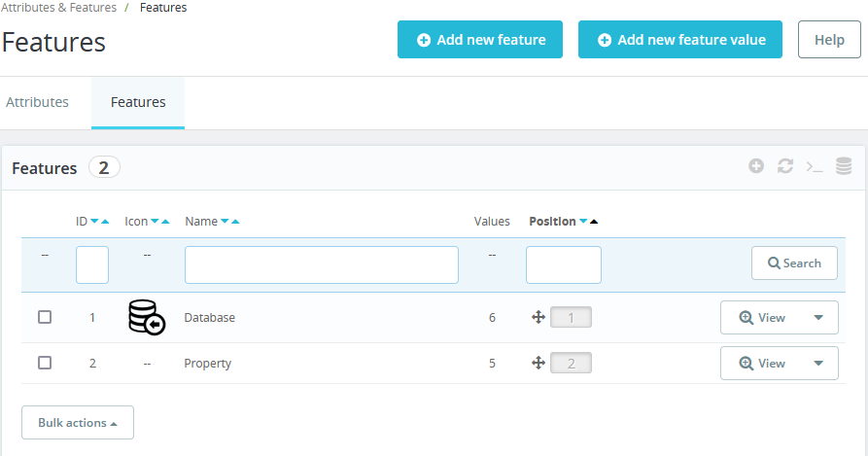Switch to the Attributes tab

[38, 102]
